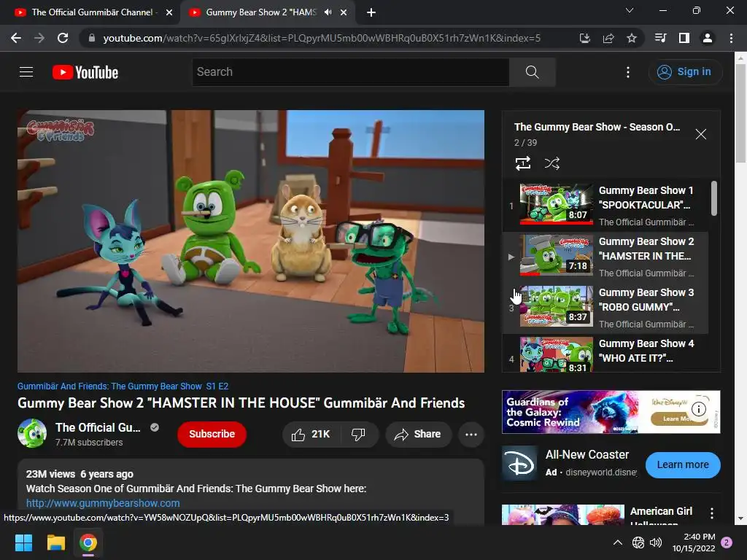Viewport: 747px width, 560px height.
Task: Open the tab search chevron
Action: coord(630,10)
